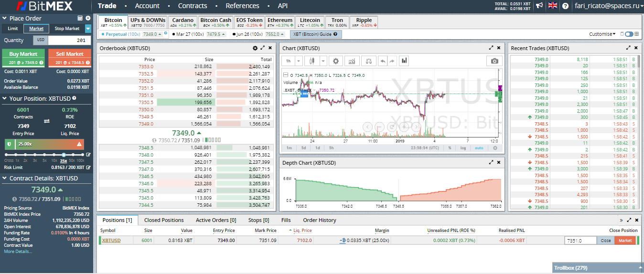Open the Account menu
Screen dimensions: 644x274
tap(147, 6)
